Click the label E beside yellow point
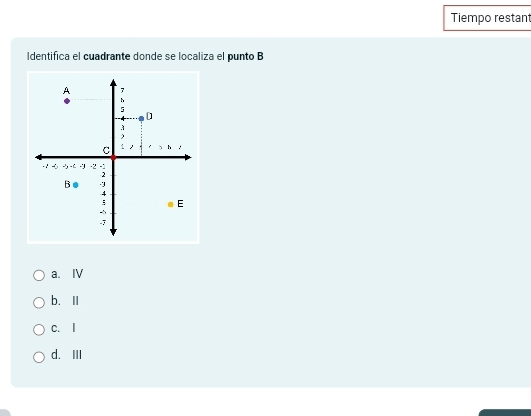 coord(180,204)
